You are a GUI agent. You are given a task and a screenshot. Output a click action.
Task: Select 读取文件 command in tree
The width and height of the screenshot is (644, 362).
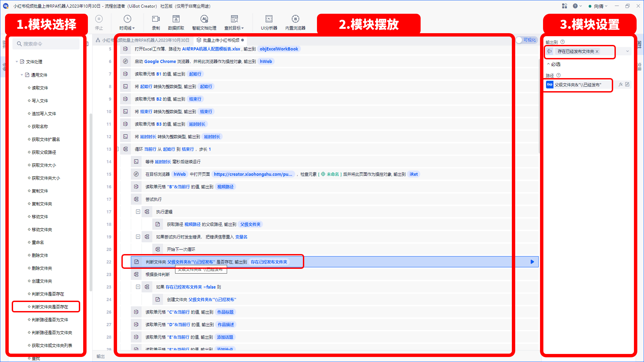tap(40, 88)
